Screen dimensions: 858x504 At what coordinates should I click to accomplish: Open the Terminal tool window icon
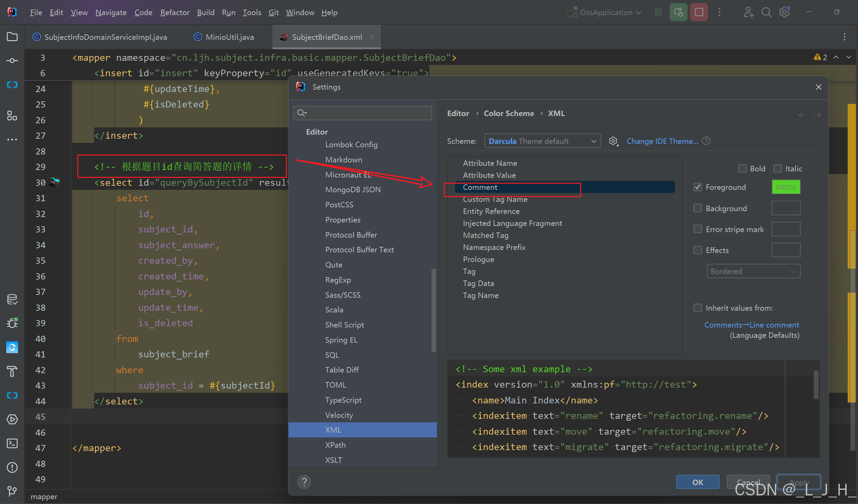12,443
